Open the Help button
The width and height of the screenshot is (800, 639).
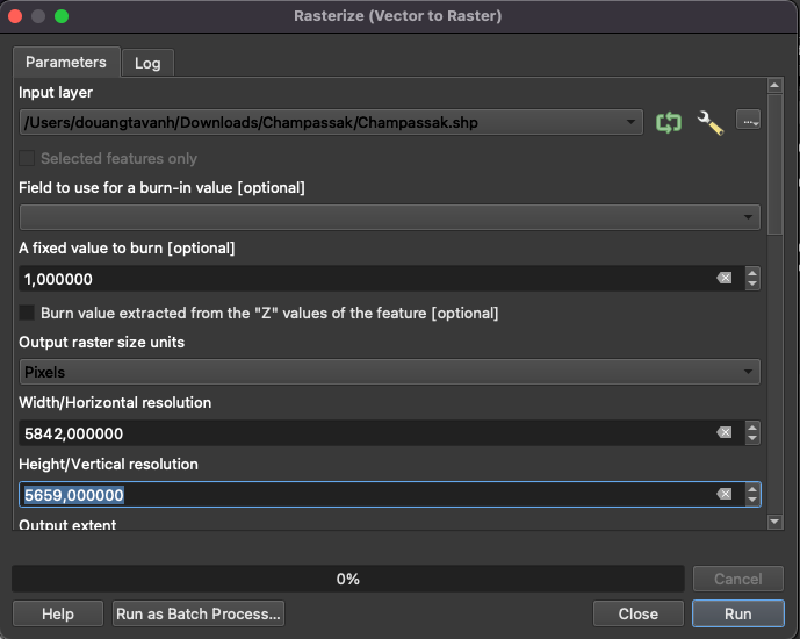click(57, 613)
